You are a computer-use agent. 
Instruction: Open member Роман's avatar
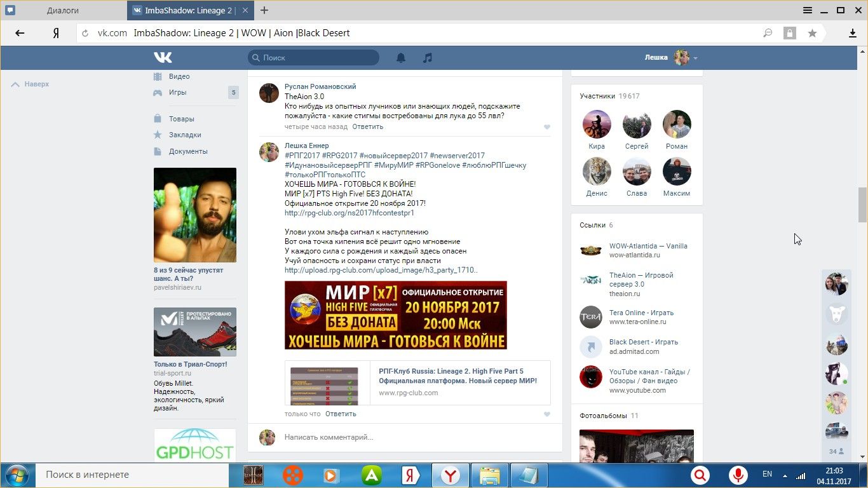(x=677, y=125)
